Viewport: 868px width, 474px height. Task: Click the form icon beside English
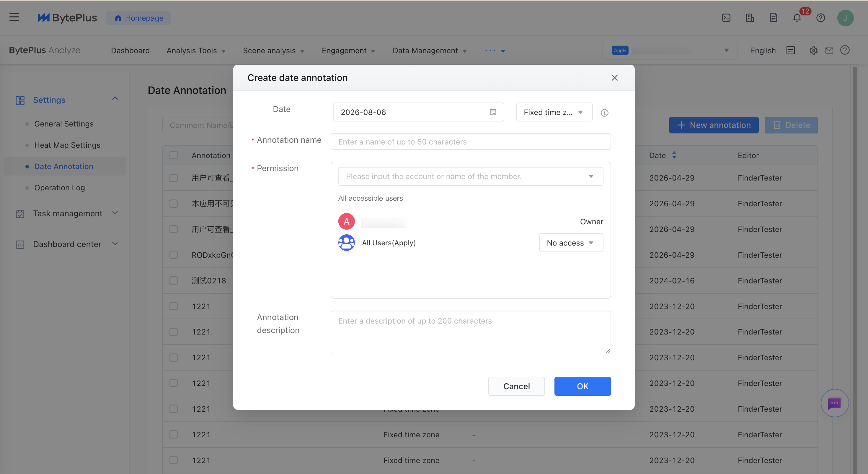[791, 51]
